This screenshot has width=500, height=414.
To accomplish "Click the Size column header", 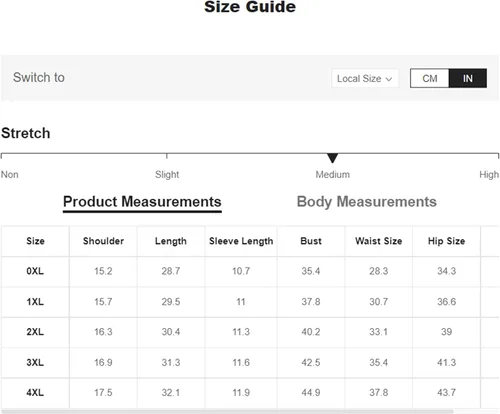I will tap(35, 241).
